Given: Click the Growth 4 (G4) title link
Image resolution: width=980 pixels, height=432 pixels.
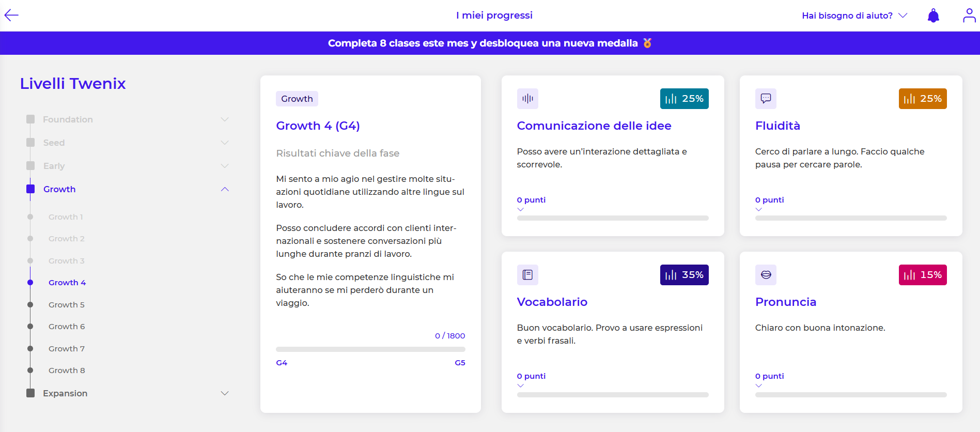Looking at the screenshot, I should [x=318, y=126].
